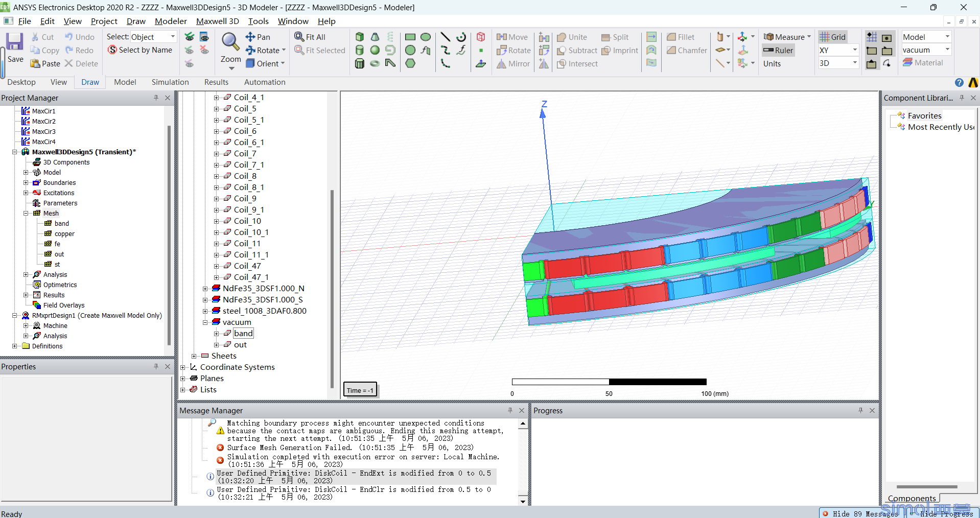Draw a box primitive
Screen dimensions: 980x518
360,37
